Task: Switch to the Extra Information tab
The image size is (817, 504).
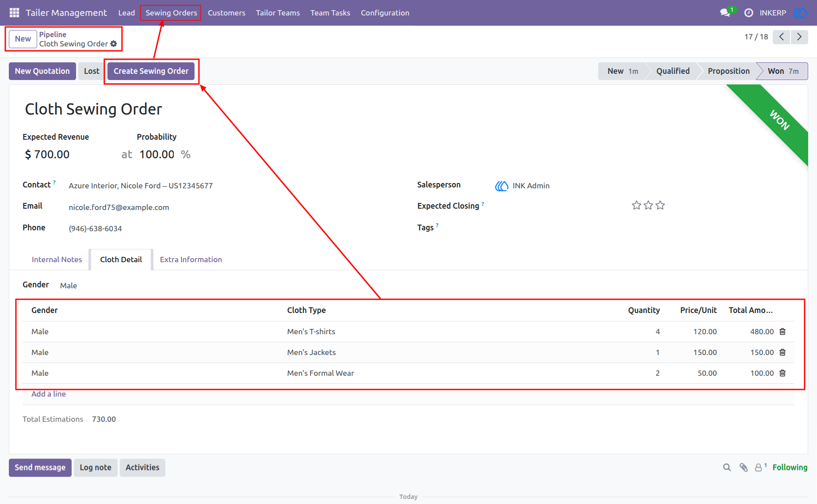Action: click(191, 260)
